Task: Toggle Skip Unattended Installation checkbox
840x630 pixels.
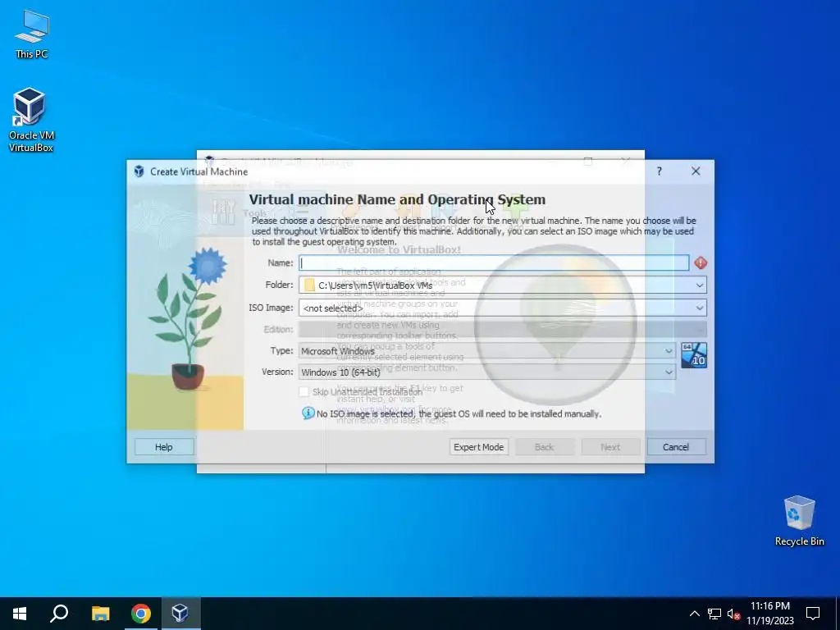Action: pyautogui.click(x=304, y=391)
